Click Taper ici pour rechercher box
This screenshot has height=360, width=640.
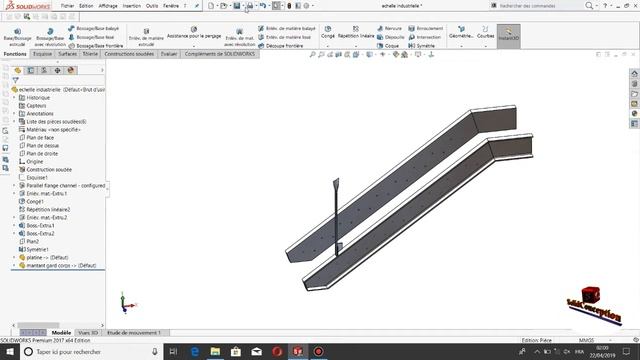(91, 351)
